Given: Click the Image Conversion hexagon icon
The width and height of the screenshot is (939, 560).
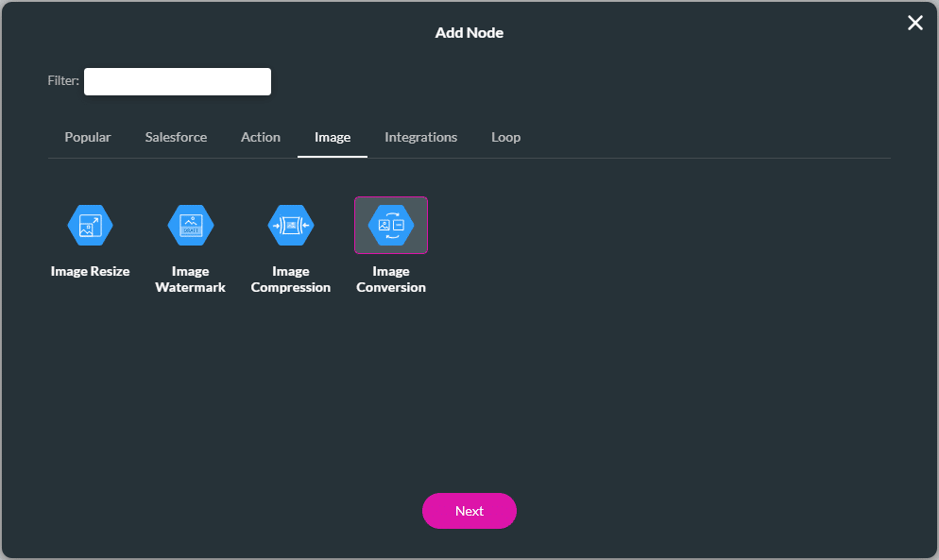Looking at the screenshot, I should 391,225.
